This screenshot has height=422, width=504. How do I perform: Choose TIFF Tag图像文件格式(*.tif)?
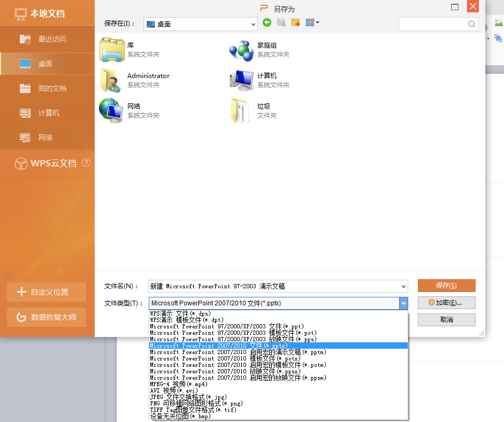coord(279,410)
